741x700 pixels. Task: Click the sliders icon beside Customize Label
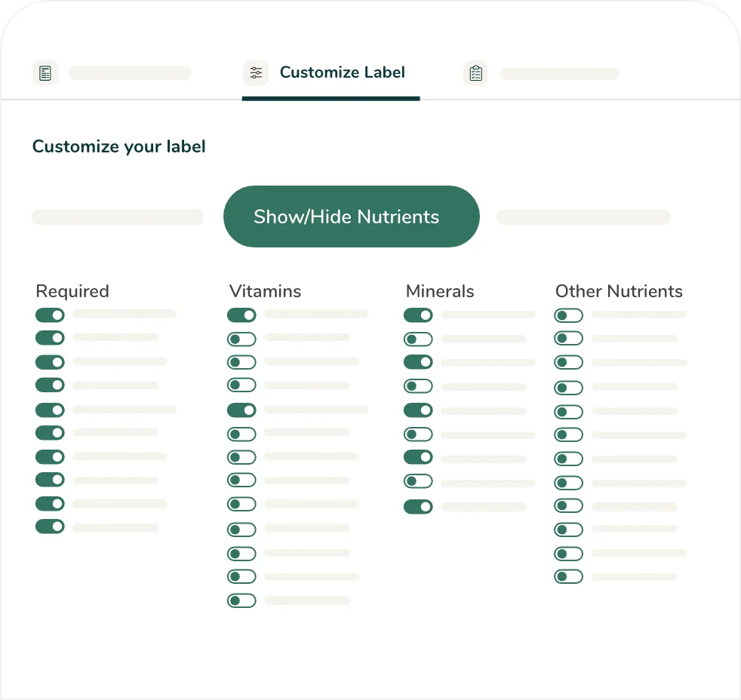pos(256,73)
